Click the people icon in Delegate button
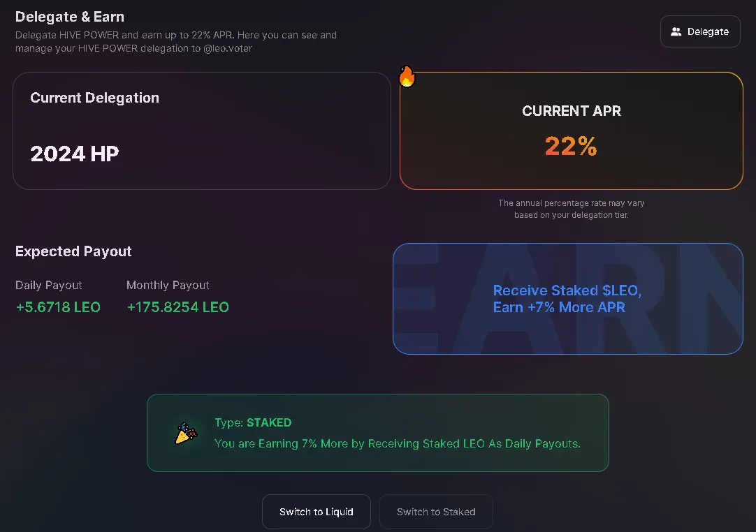This screenshot has height=532, width=756. [676, 31]
